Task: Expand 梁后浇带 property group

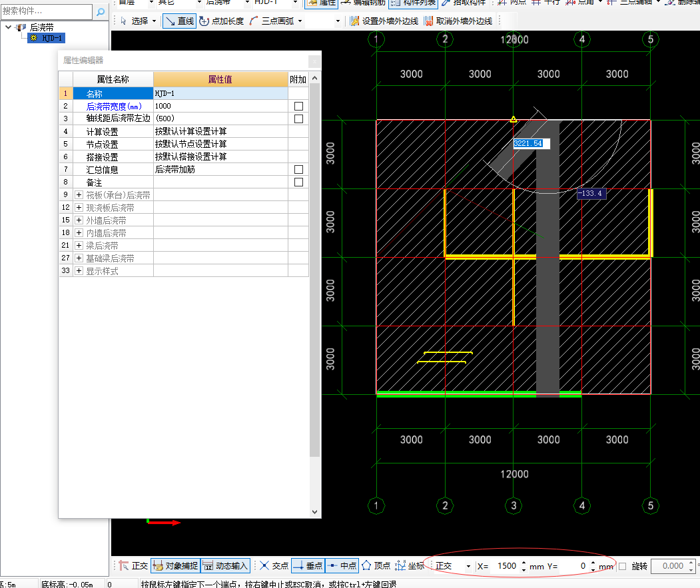Action: 79,245
